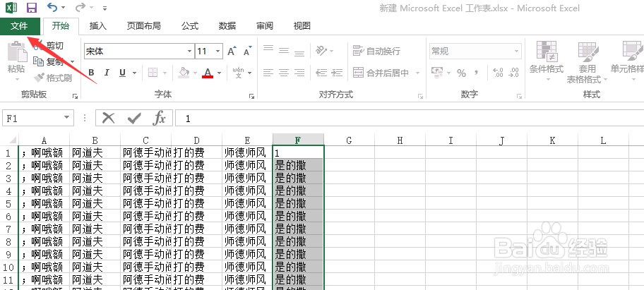Cancel the formula bar entry
Screen dimensions: 644x290
(109, 118)
